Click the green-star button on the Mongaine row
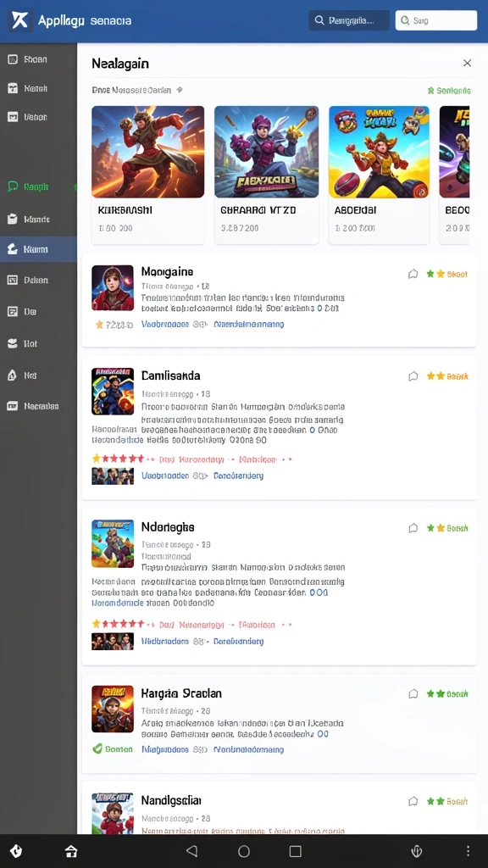This screenshot has height=868, width=488. [x=447, y=274]
